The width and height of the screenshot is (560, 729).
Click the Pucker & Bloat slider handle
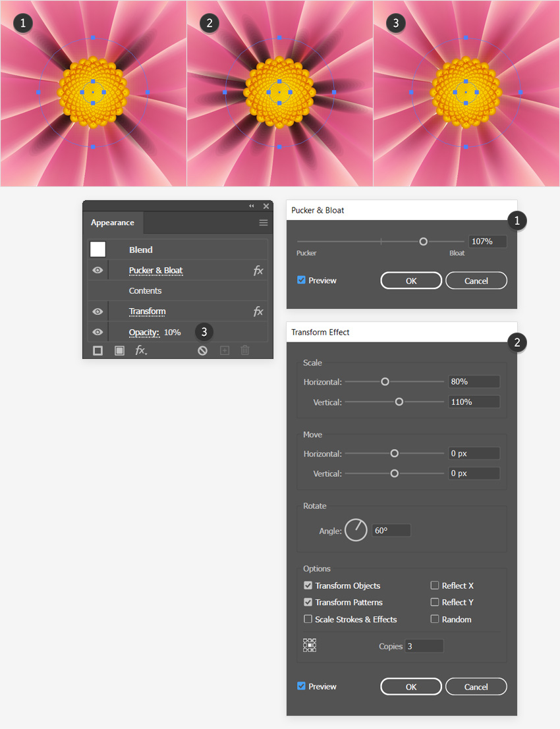pos(423,241)
